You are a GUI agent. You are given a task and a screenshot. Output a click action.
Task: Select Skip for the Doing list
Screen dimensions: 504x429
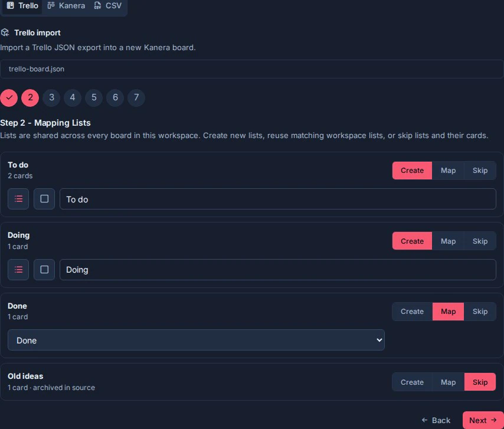(x=480, y=241)
